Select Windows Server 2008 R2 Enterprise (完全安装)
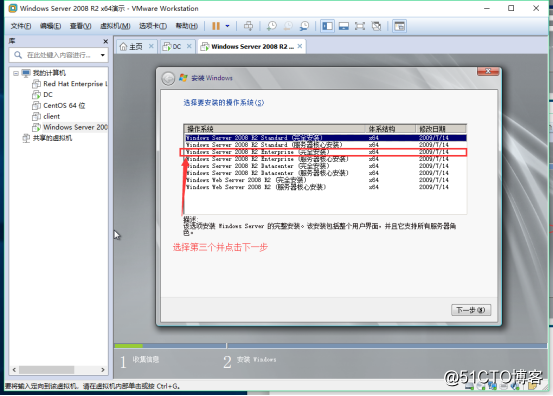 tap(326, 152)
